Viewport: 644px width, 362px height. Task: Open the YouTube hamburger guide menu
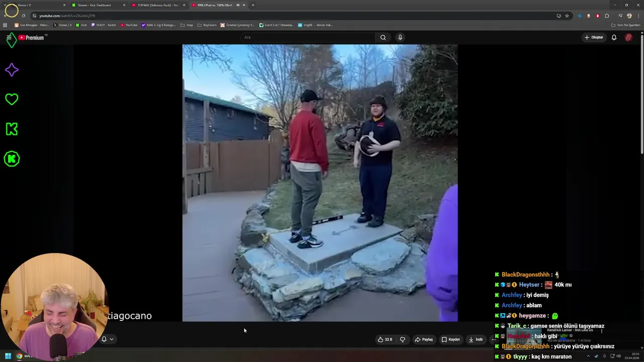click(9, 38)
